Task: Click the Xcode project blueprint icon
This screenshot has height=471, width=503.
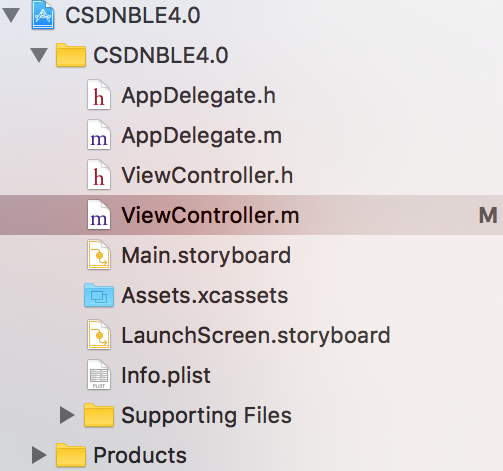Action: click(43, 15)
